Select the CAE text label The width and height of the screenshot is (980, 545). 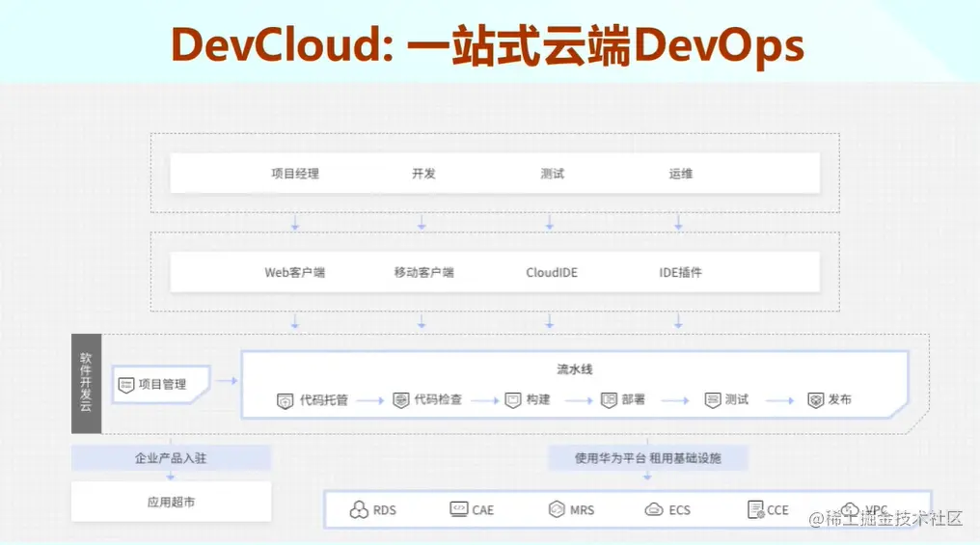pos(482,510)
